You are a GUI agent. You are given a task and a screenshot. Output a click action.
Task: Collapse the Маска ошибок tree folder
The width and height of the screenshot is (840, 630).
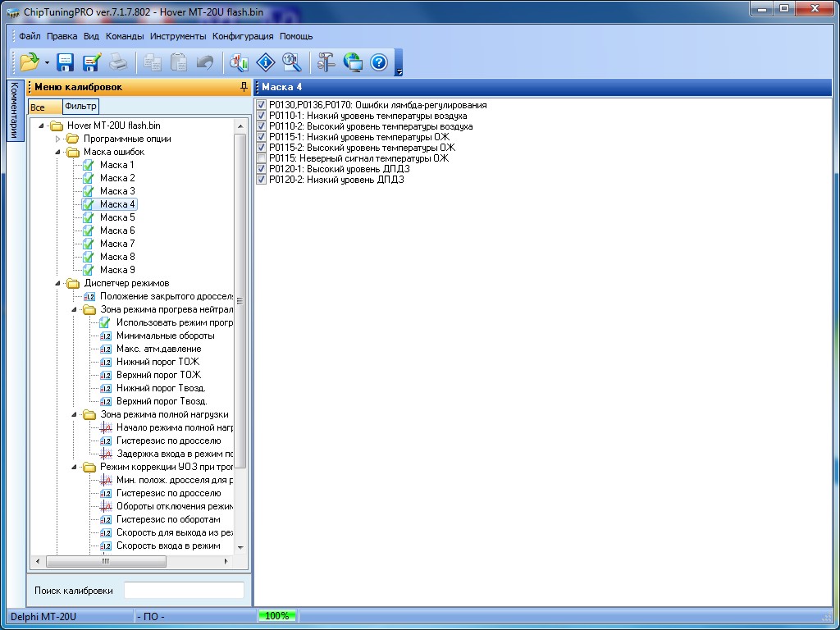pos(58,152)
